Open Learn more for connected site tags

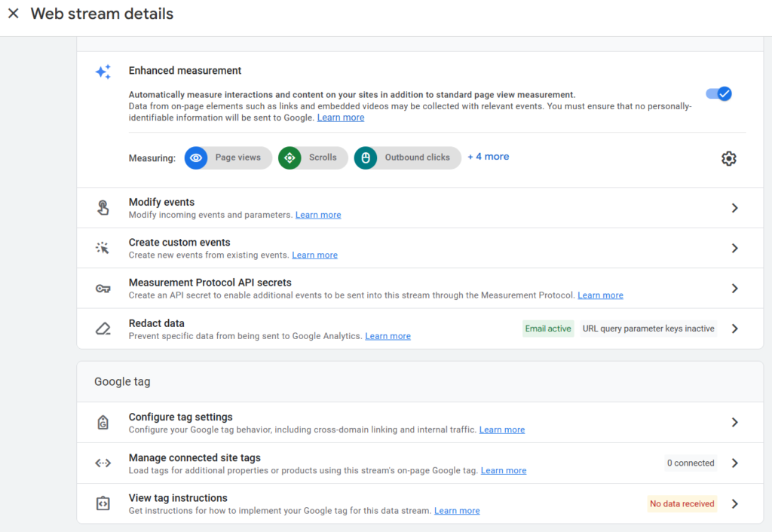[503, 470]
